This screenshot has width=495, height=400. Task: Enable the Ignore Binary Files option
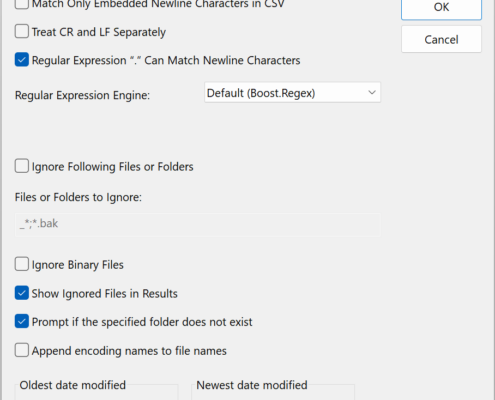(22, 264)
